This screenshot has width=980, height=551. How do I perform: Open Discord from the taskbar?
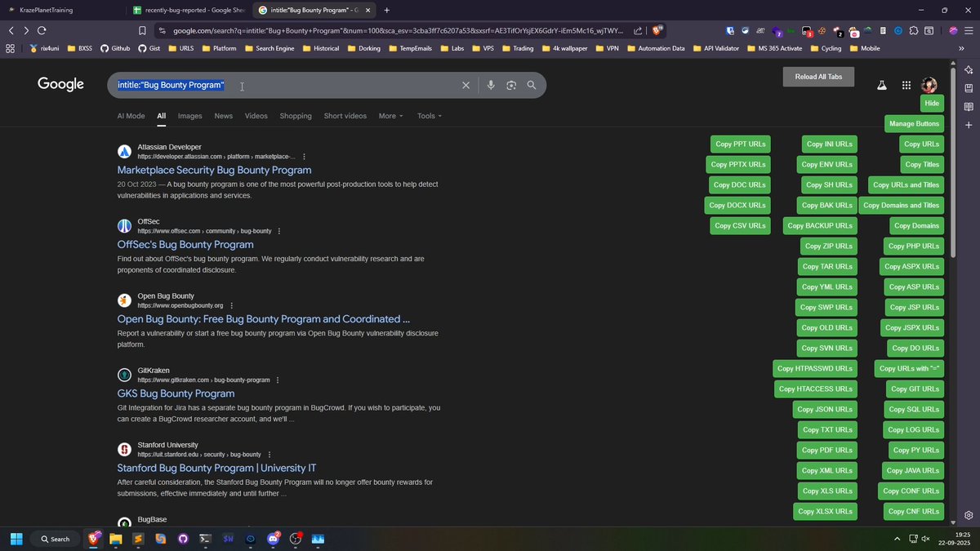point(274,539)
